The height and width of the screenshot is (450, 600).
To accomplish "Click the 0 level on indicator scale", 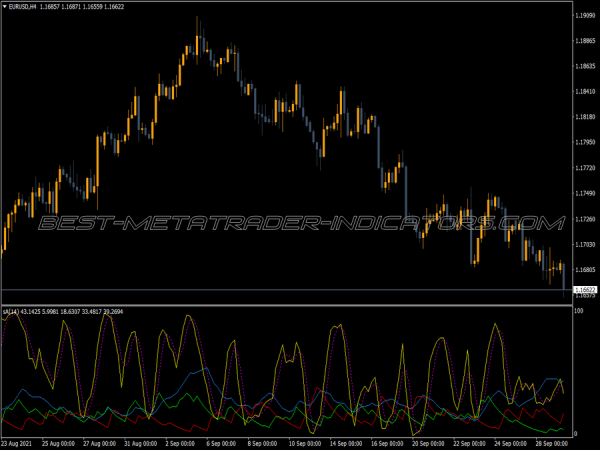I will click(x=576, y=434).
